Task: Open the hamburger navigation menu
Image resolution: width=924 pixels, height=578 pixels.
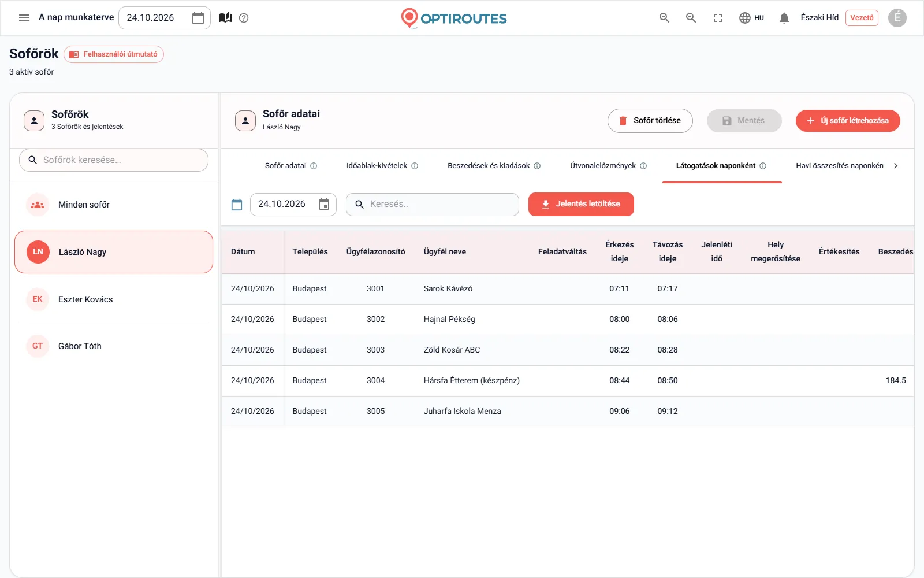Action: (24, 18)
